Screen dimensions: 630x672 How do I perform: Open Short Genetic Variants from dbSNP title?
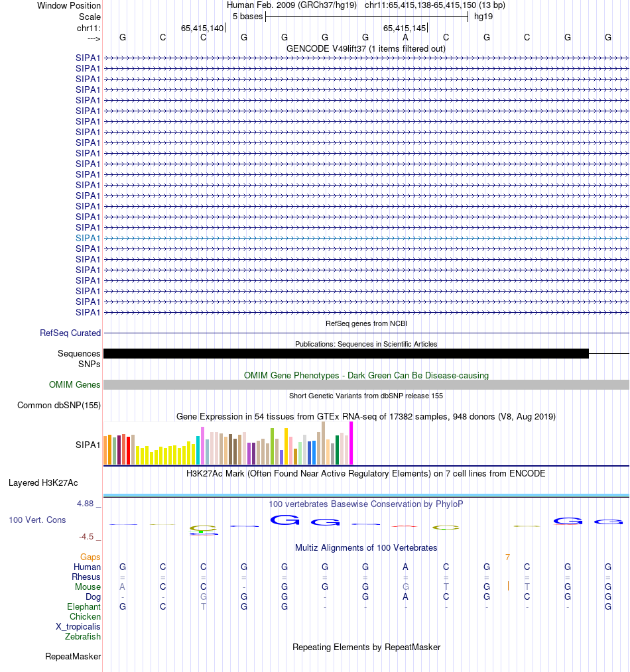[366, 396]
